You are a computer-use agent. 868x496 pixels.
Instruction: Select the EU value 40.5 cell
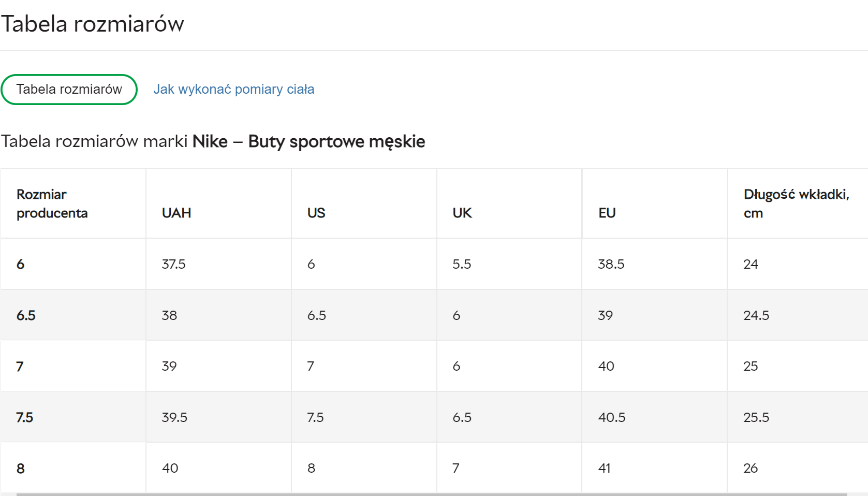coord(611,417)
